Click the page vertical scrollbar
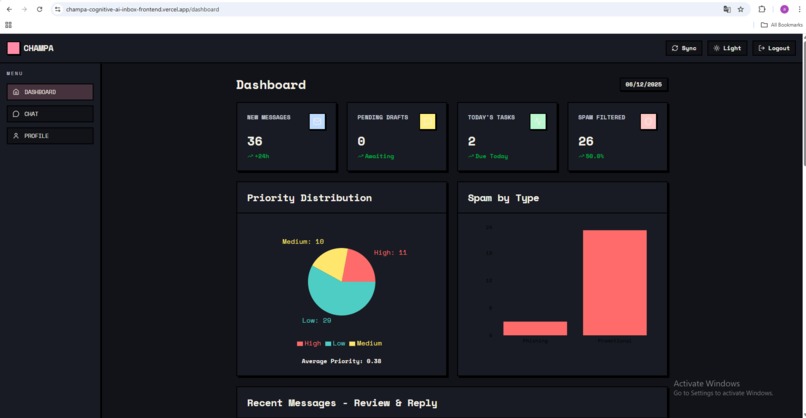The width and height of the screenshot is (806, 418). (x=803, y=103)
